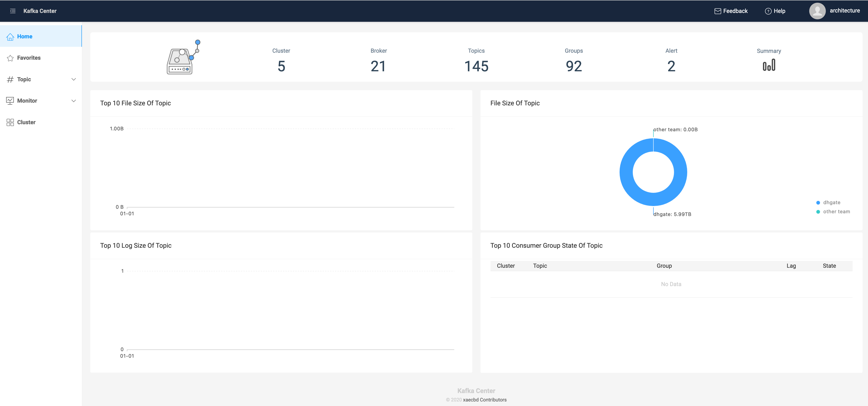The image size is (868, 406).
Task: Click the Help question mark icon
Action: [x=768, y=11]
